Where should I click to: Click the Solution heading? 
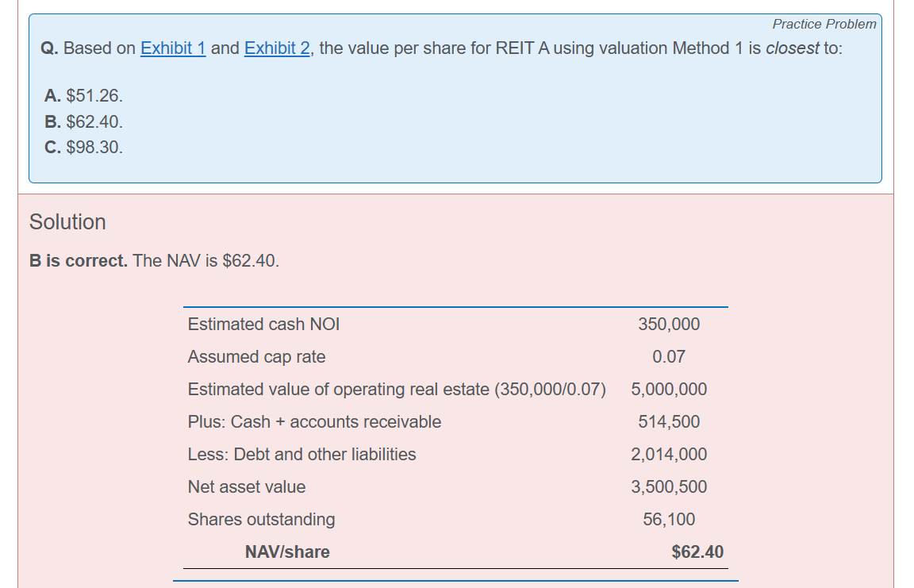pos(67,222)
